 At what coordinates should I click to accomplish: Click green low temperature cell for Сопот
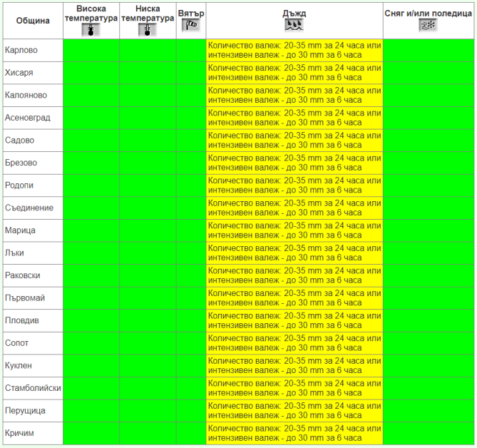click(148, 343)
